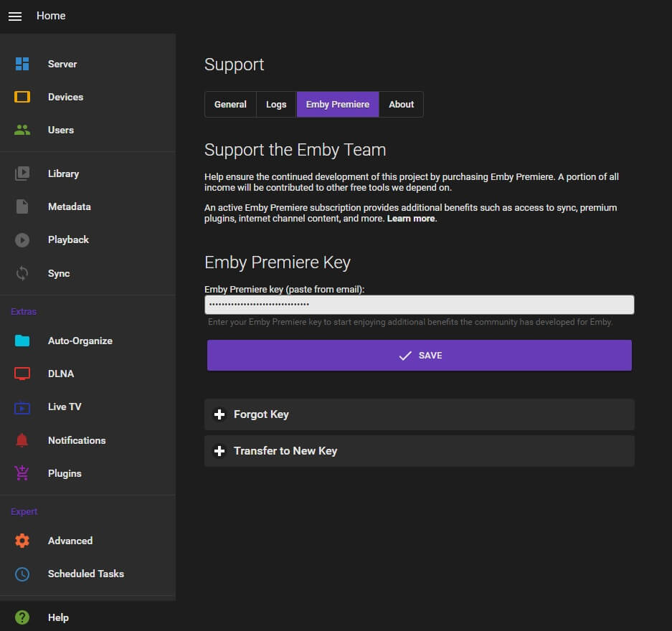672x631 pixels.
Task: Click the Sync arrows icon
Action: pos(22,273)
